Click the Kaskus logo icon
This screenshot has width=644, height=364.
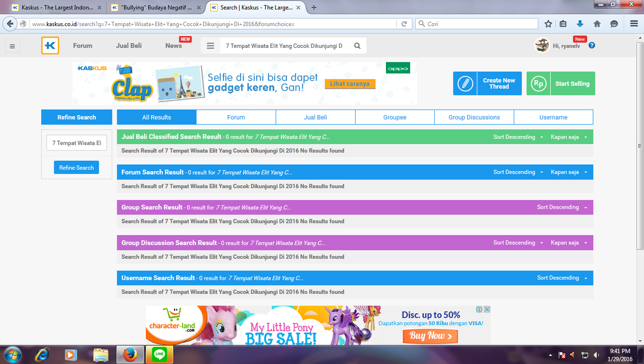[x=50, y=45]
